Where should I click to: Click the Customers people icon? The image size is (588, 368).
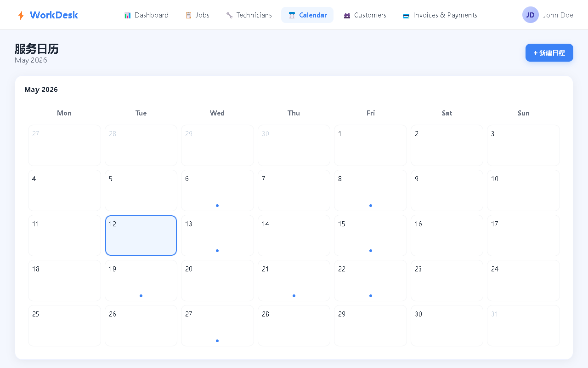(347, 15)
